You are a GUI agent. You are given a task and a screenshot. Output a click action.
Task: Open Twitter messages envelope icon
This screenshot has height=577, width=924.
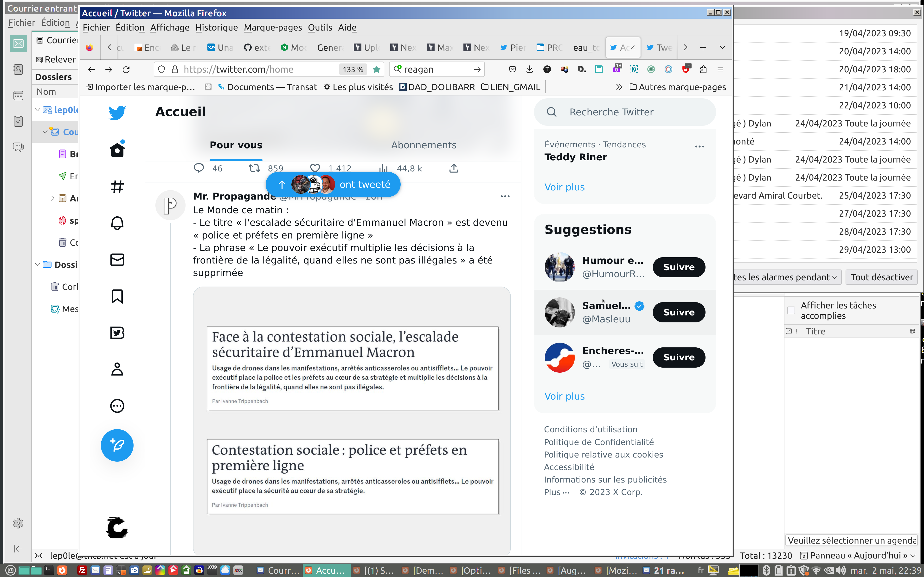click(x=117, y=259)
